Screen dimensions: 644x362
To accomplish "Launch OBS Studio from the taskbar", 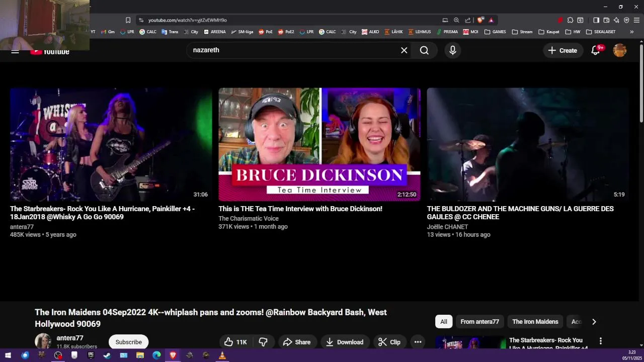I will pyautogui.click(x=58, y=355).
